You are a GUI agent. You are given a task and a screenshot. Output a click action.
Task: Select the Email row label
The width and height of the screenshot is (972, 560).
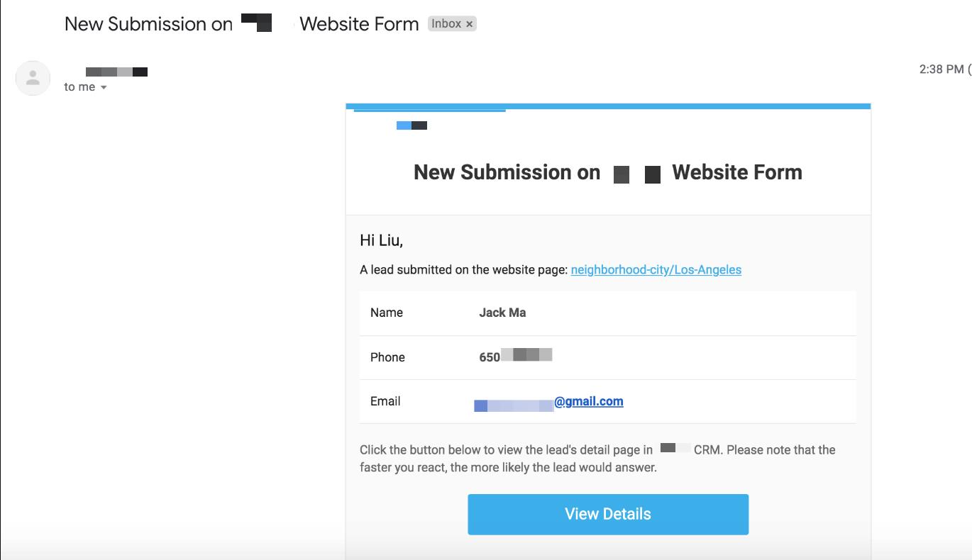[x=386, y=401]
